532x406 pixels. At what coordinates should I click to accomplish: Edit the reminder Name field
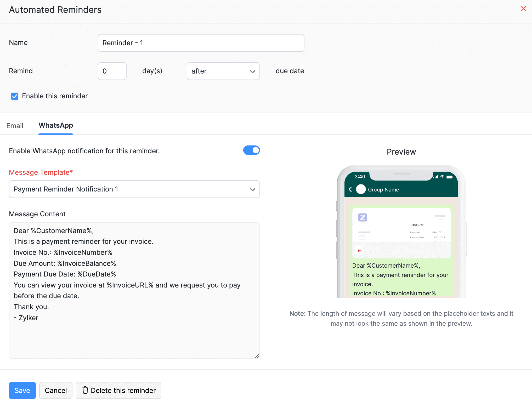(200, 43)
